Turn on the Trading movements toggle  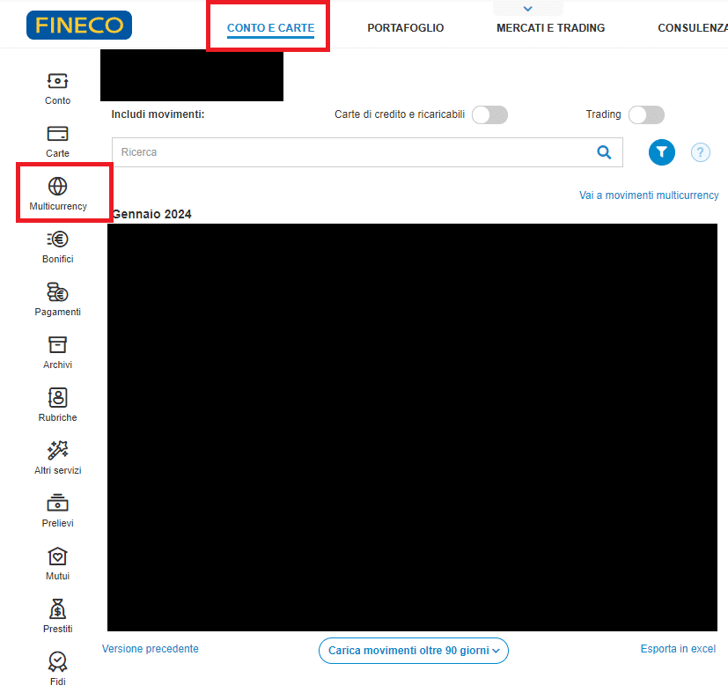pos(646,115)
